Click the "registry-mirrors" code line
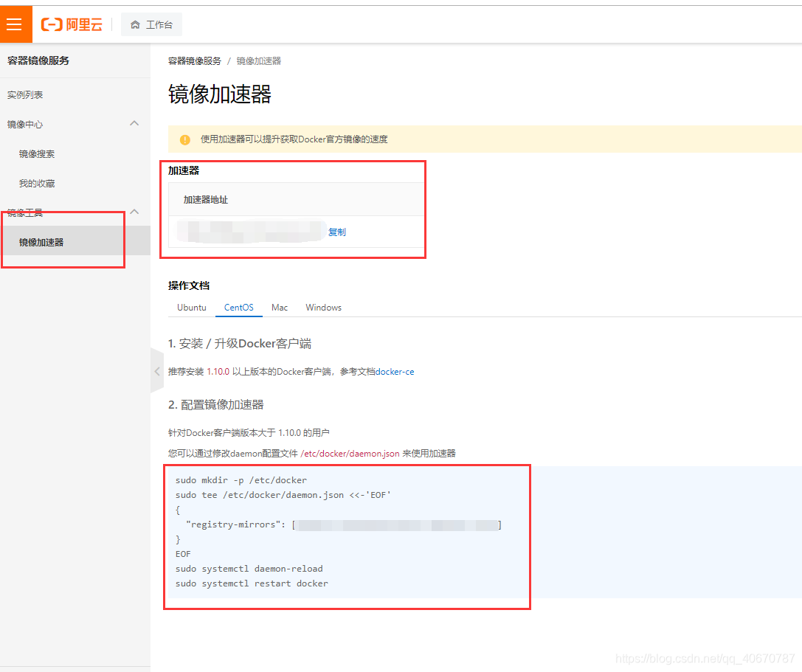This screenshot has width=802, height=672. click(344, 524)
